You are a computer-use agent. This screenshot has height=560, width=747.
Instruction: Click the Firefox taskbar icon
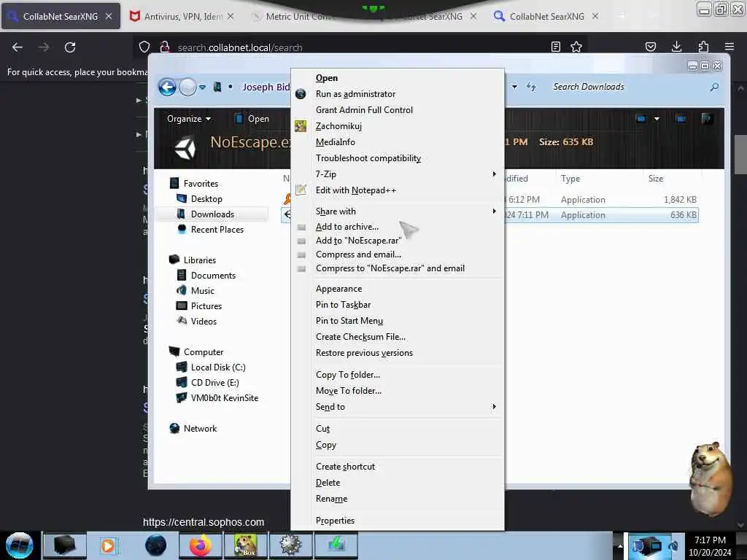(x=201, y=545)
